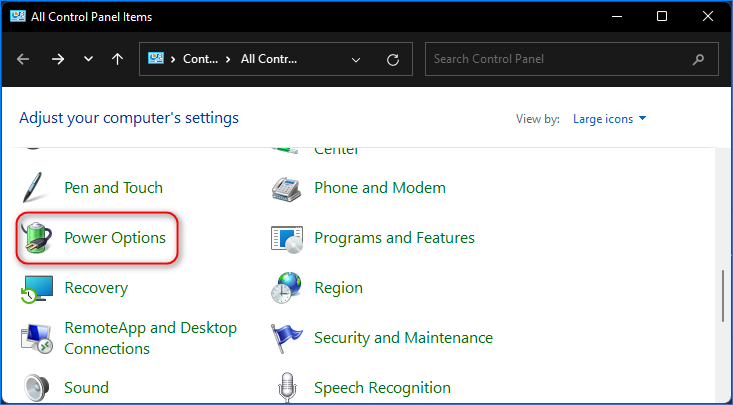The image size is (733, 405).
Task: Expand the chevron before All Contr... breadcrumb
Action: click(x=228, y=59)
